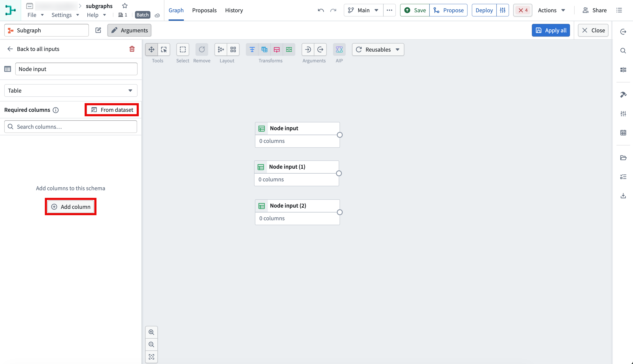Screen dimensions: 633x364
Task: Star the subgraphs pipeline
Action: pyautogui.click(x=125, y=6)
